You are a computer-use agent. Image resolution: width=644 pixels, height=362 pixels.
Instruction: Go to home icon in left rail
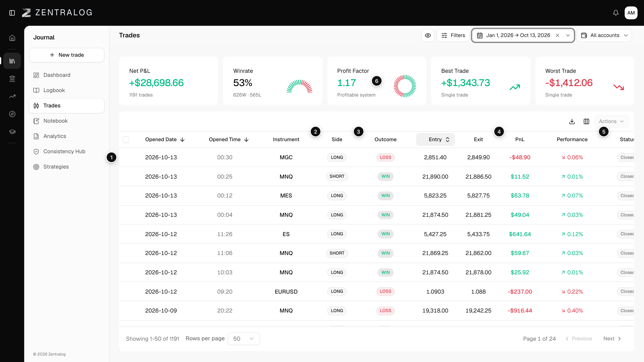click(x=12, y=38)
